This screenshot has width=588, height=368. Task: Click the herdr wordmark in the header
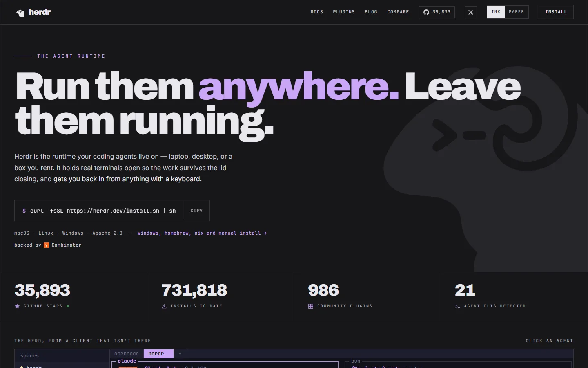pos(40,12)
